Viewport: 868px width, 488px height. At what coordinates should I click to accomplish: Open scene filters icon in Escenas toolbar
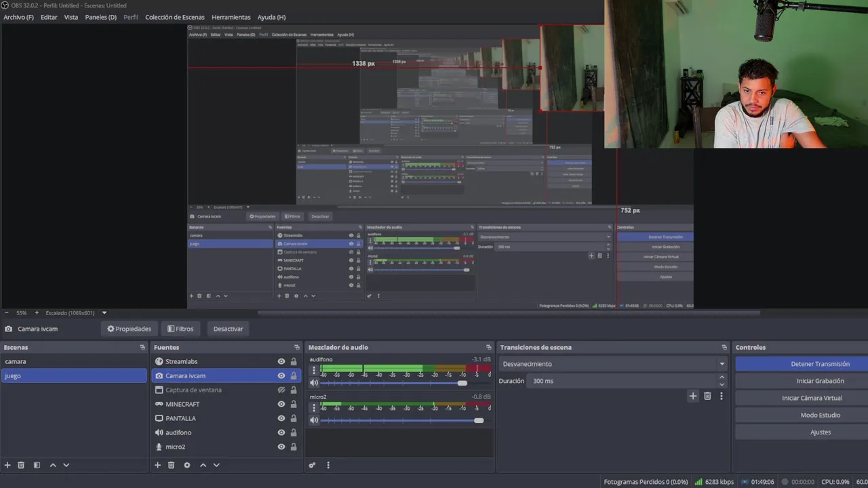37,465
